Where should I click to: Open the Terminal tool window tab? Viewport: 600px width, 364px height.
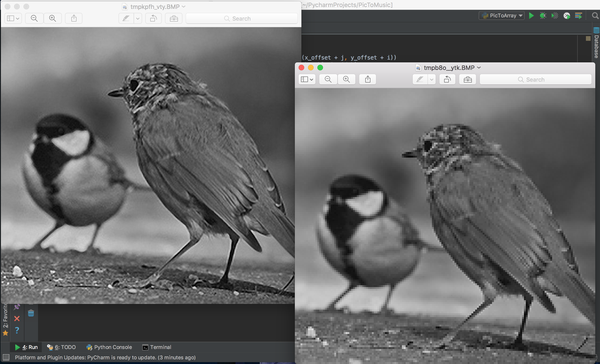[x=157, y=347]
